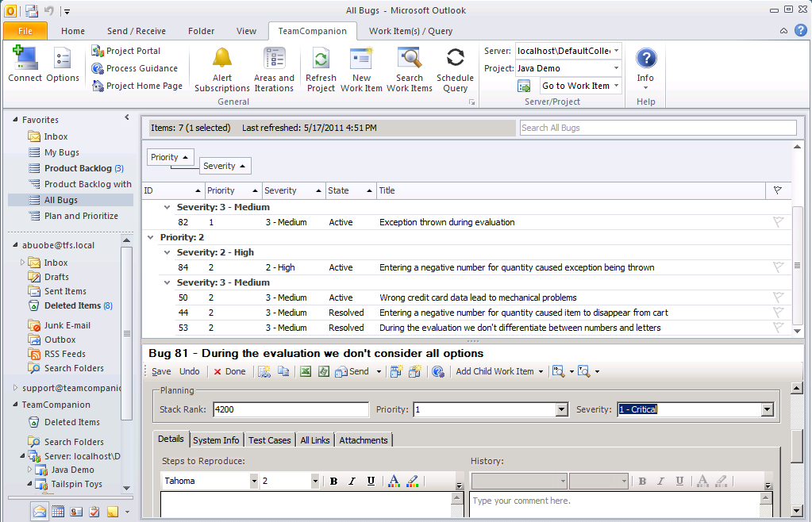The height and width of the screenshot is (522, 812).
Task: Click the Done button
Action: 229,371
